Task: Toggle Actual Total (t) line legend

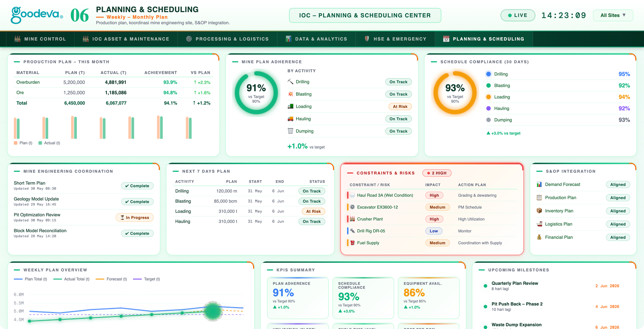Action: pyautogui.click(x=71, y=279)
